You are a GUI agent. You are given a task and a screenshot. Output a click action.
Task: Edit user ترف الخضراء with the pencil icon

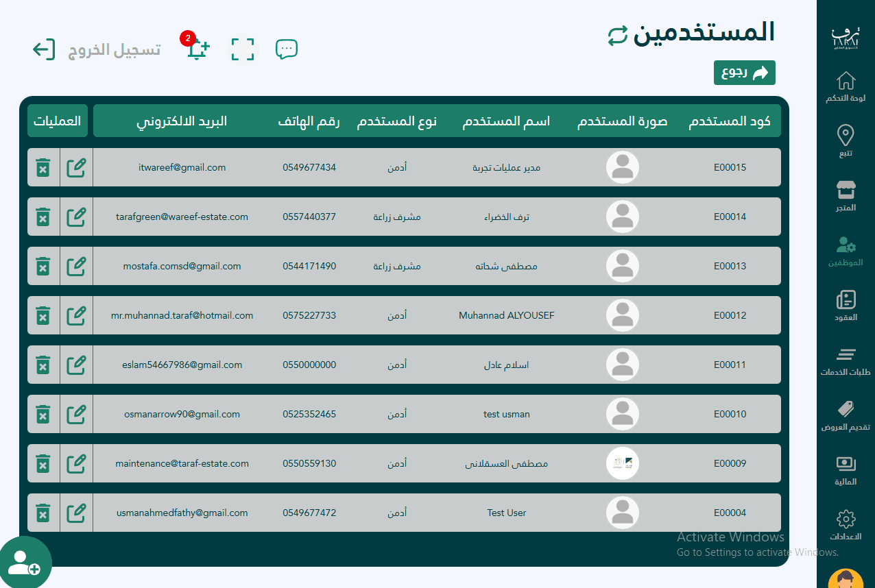(x=75, y=217)
